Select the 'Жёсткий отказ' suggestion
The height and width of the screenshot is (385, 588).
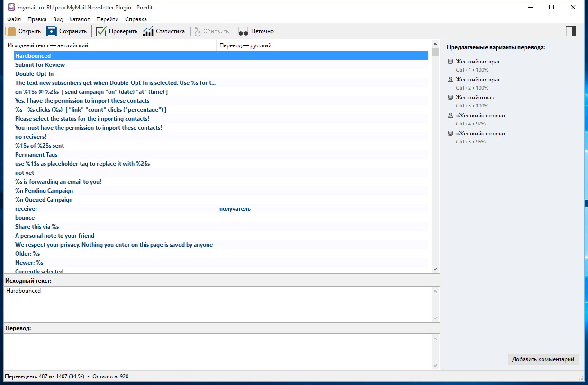(474, 98)
